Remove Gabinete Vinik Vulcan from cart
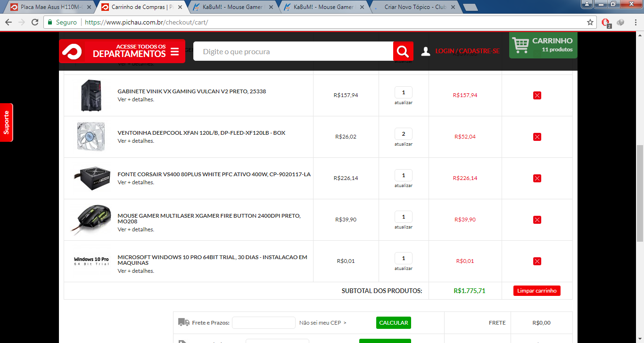This screenshot has height=343, width=644. point(537,95)
